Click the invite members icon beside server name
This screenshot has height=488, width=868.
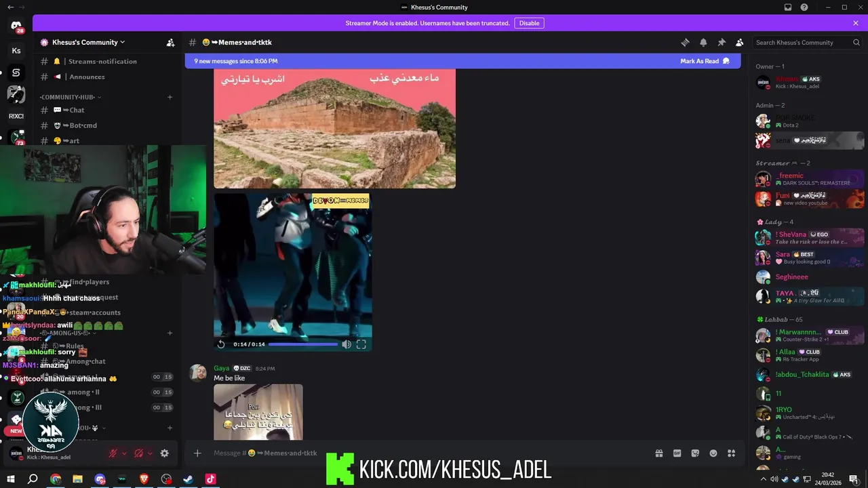(170, 42)
